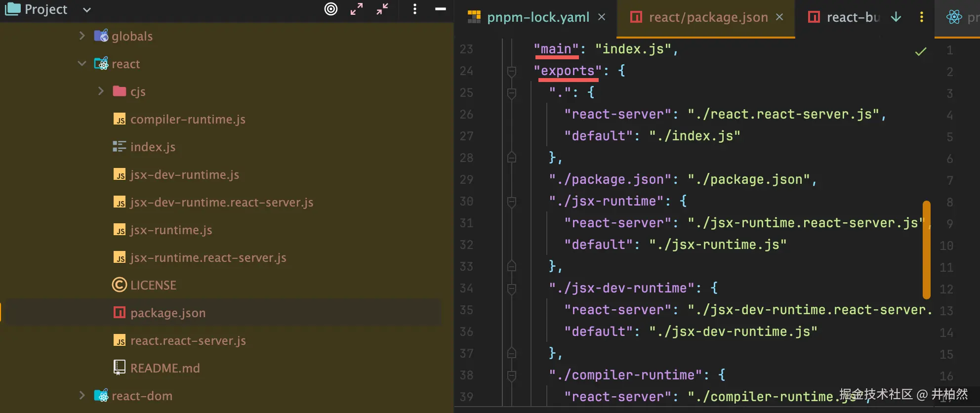Close the pnpm-lock.yaml tab

[602, 17]
